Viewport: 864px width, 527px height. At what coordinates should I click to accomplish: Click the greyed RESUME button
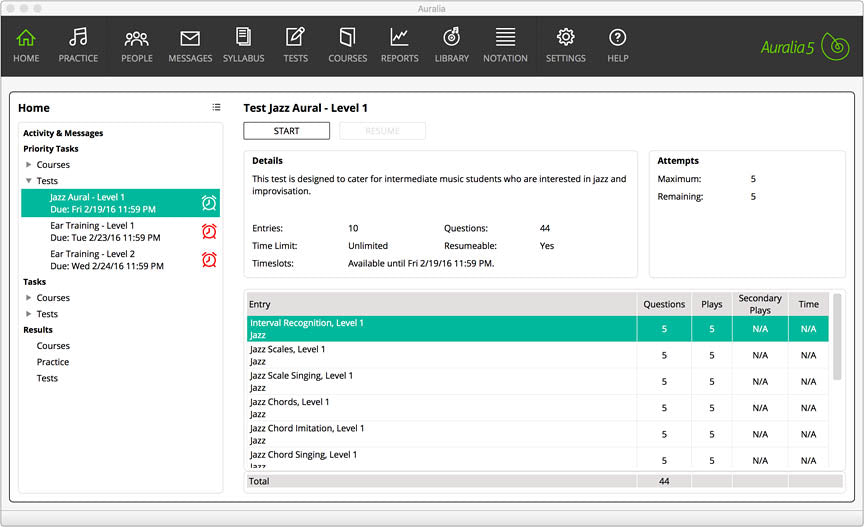click(x=382, y=131)
